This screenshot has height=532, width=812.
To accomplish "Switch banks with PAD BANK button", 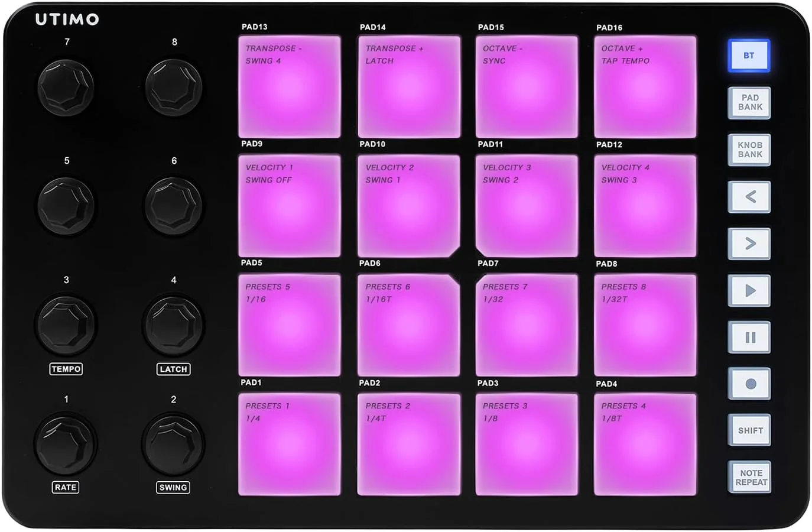I will [749, 103].
